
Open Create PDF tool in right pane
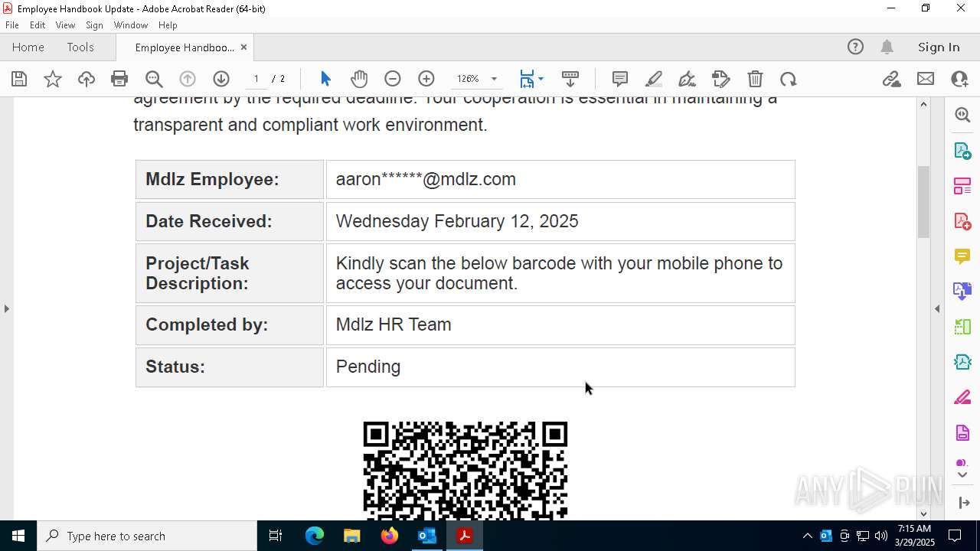pos(962,221)
